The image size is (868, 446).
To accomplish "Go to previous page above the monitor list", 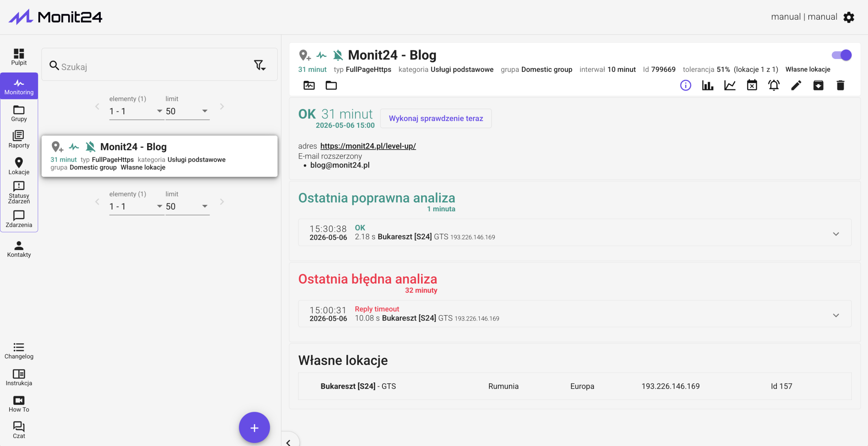I will [x=97, y=106].
